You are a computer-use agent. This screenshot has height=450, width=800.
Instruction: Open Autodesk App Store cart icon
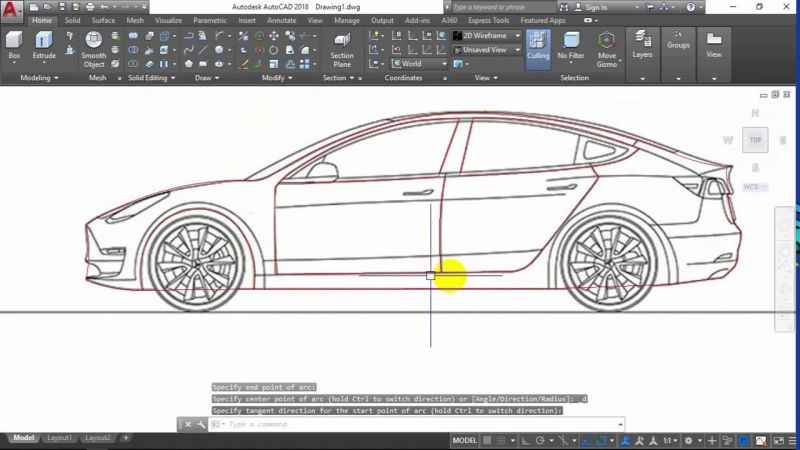650,7
